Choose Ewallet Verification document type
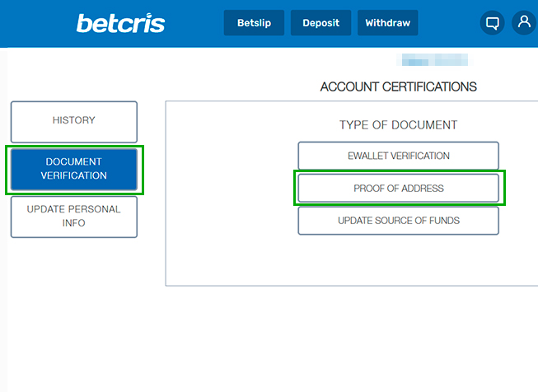538x392 pixels. [x=399, y=156]
